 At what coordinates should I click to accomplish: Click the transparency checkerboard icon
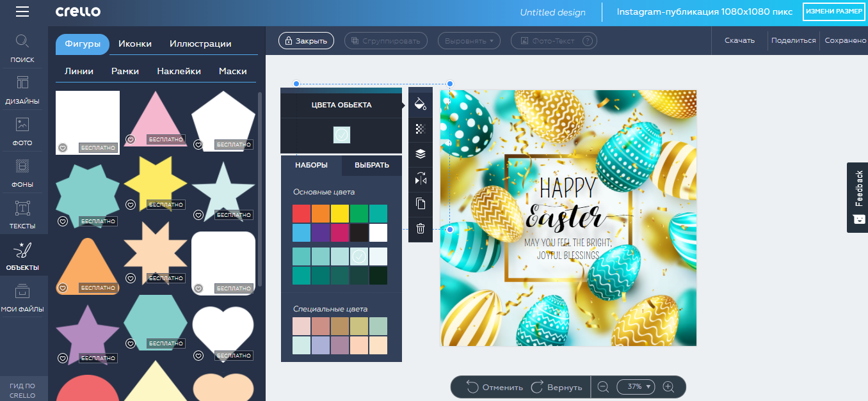420,129
